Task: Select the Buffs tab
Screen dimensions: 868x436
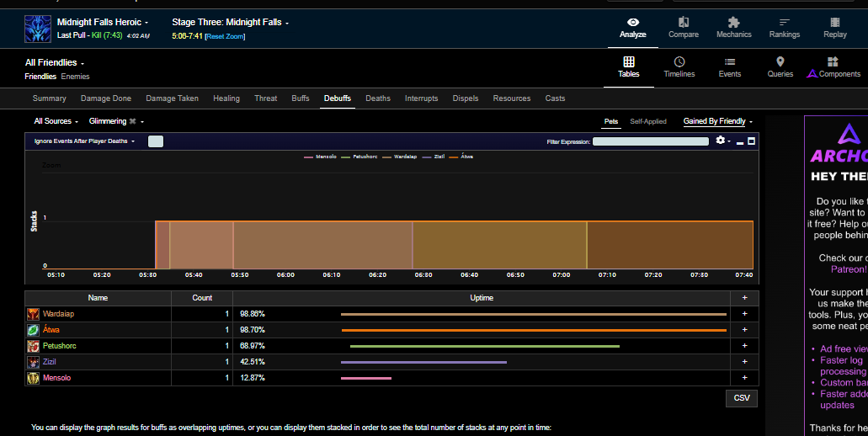Action: [300, 98]
